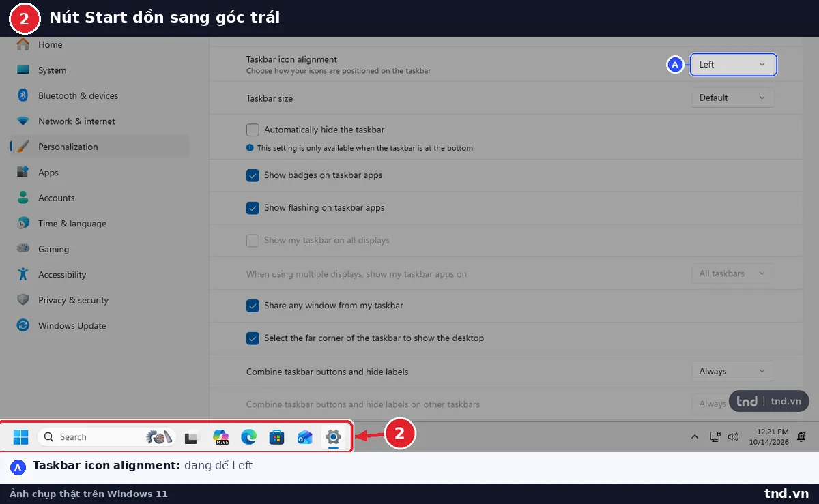Open Gaming settings
Screen dimensions: 819x504
click(100, 249)
